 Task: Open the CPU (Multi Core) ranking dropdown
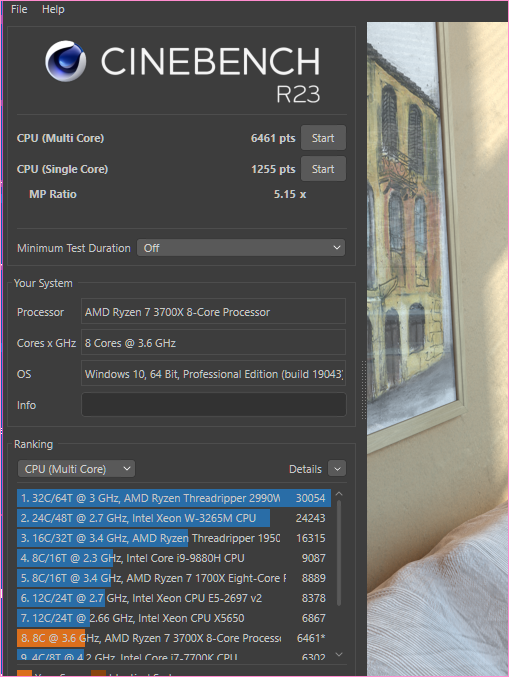pyautogui.click(x=76, y=469)
